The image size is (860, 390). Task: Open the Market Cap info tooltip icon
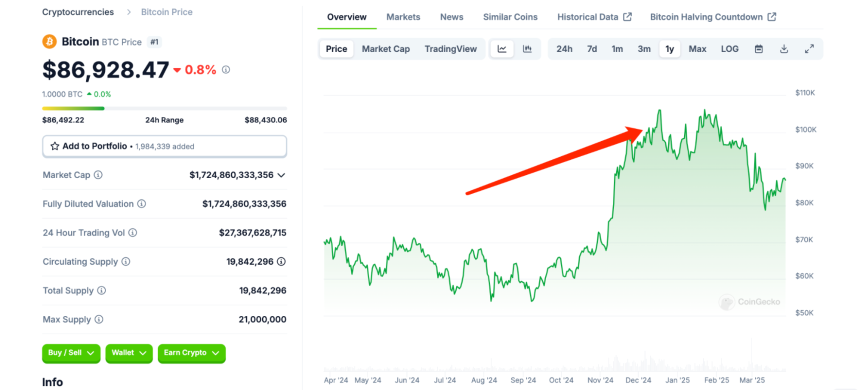[98, 175]
